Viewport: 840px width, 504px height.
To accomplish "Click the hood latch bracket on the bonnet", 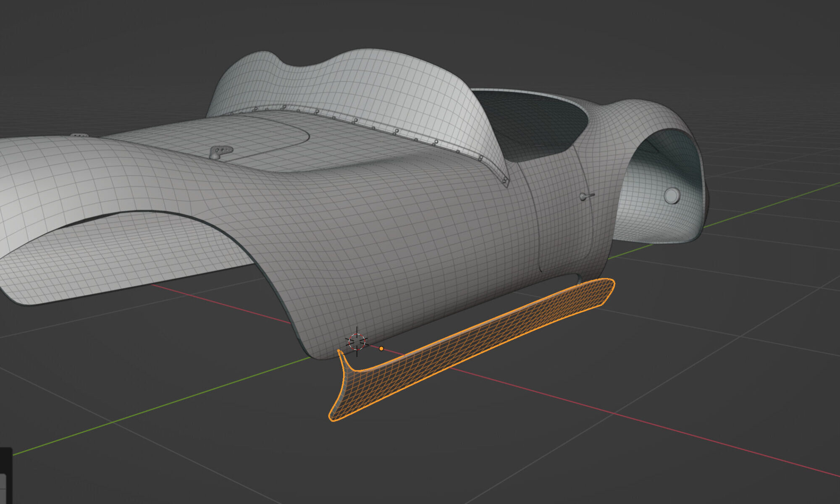I will pyautogui.click(x=220, y=152).
